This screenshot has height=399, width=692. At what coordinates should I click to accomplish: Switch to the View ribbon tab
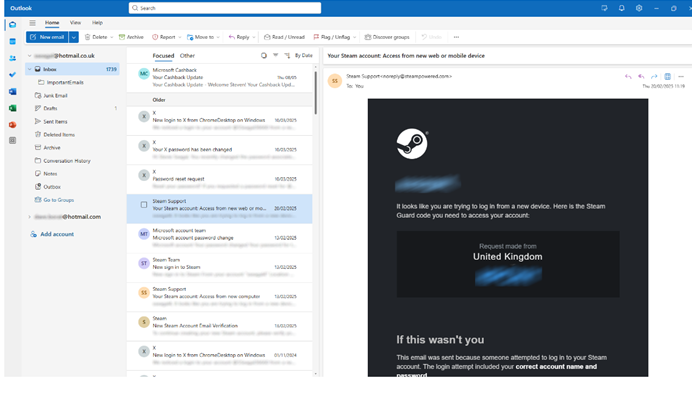pyautogui.click(x=75, y=23)
